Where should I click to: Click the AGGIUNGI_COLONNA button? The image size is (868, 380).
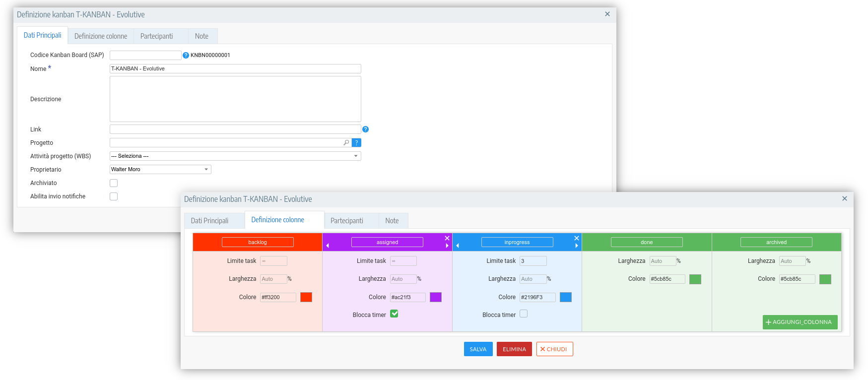pos(800,322)
